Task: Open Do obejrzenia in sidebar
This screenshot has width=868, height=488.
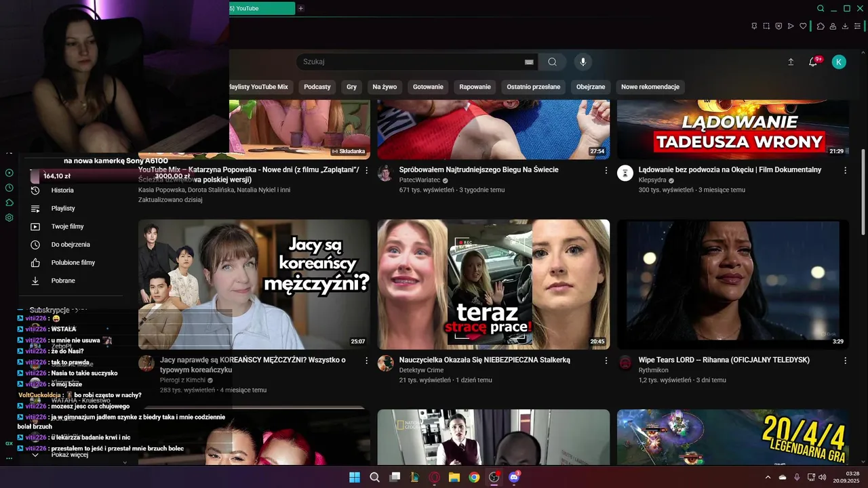Action: [x=71, y=245]
